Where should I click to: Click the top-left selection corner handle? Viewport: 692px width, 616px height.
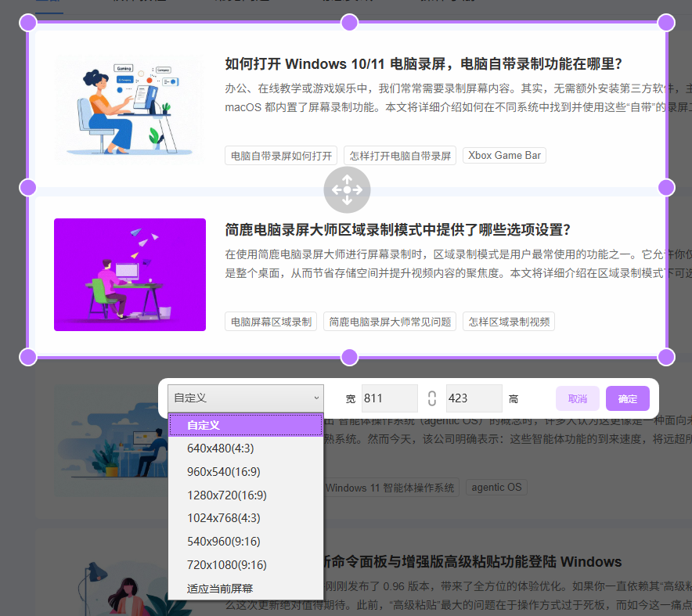point(28,23)
